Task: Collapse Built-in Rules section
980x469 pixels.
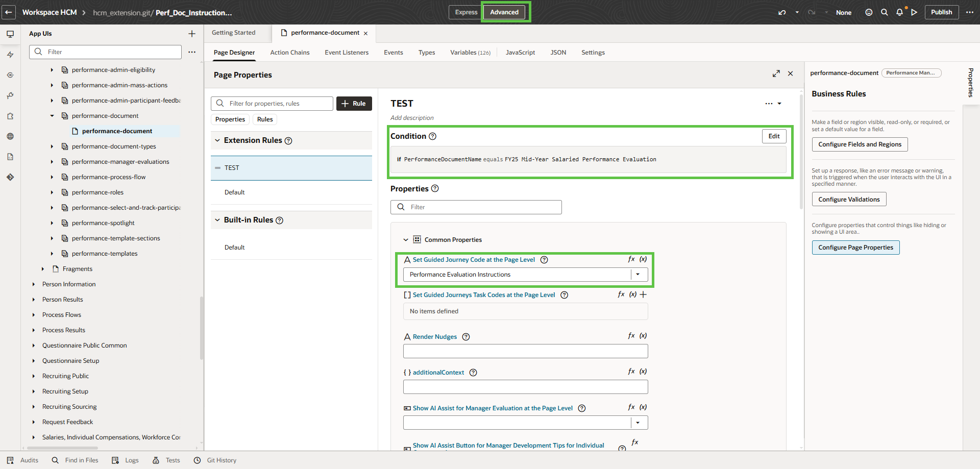Action: pos(217,220)
